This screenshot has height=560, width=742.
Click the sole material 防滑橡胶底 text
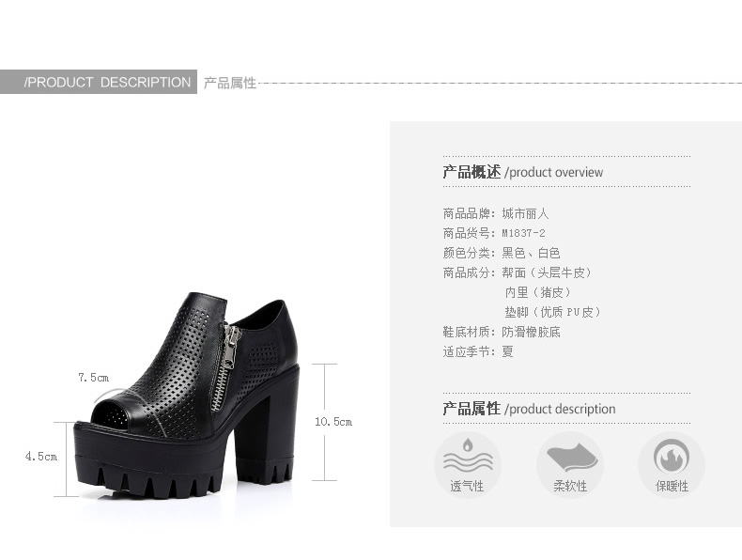531,332
